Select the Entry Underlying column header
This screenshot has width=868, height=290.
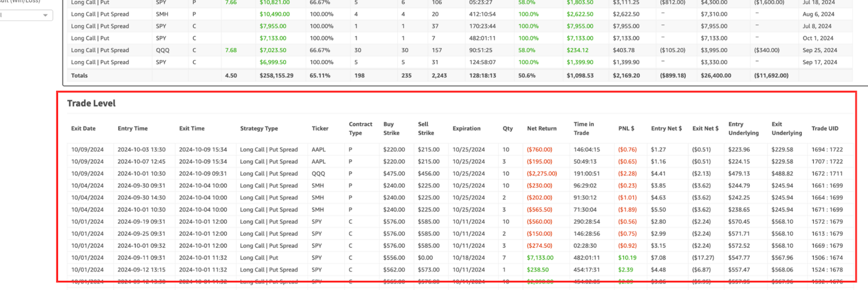(743, 129)
